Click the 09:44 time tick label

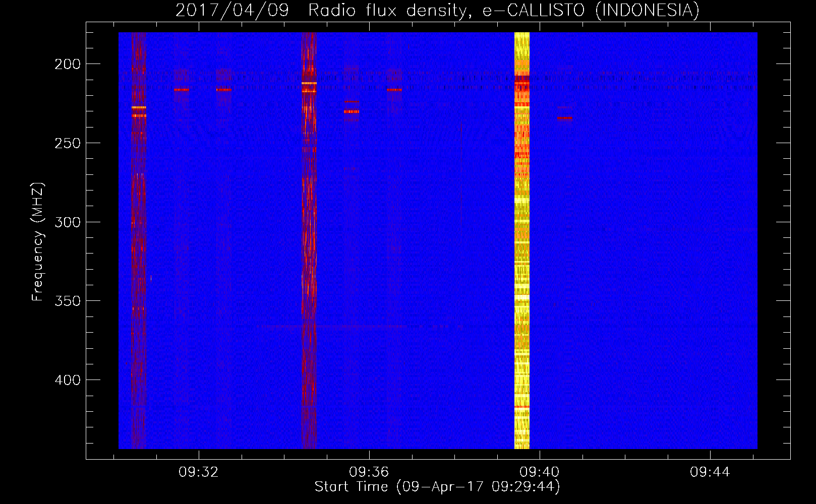pyautogui.click(x=710, y=472)
